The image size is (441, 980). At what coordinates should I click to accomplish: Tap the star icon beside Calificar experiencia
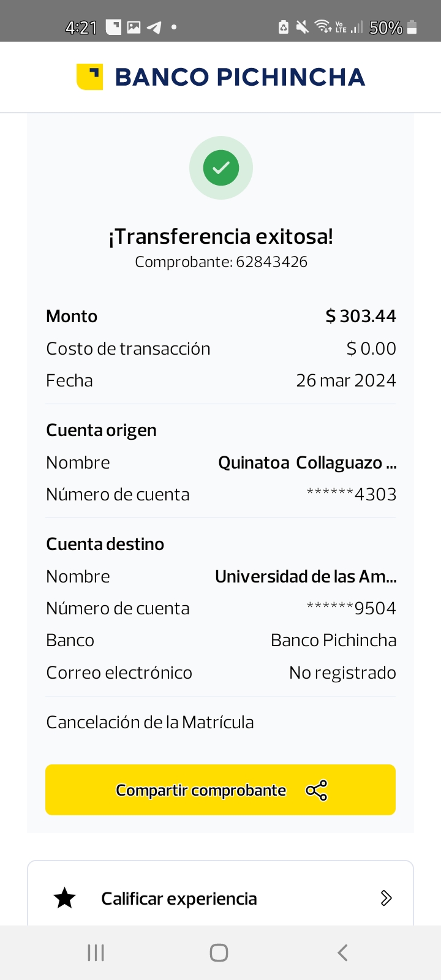(64, 899)
